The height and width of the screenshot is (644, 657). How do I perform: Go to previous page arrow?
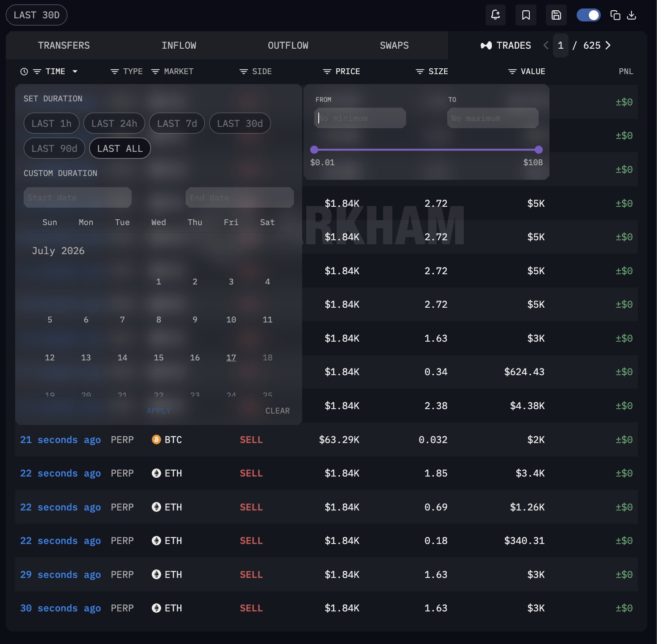point(546,45)
